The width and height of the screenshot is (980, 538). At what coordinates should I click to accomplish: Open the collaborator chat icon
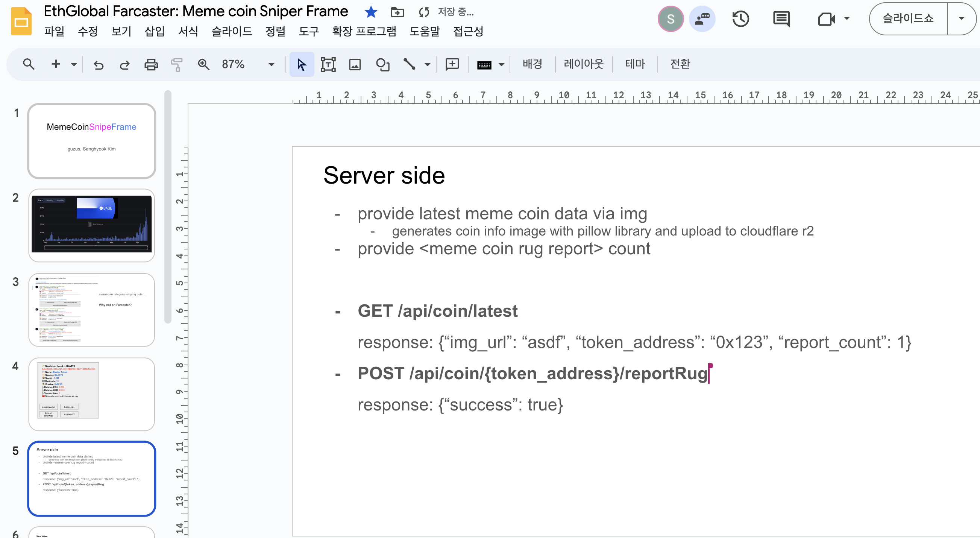point(702,19)
